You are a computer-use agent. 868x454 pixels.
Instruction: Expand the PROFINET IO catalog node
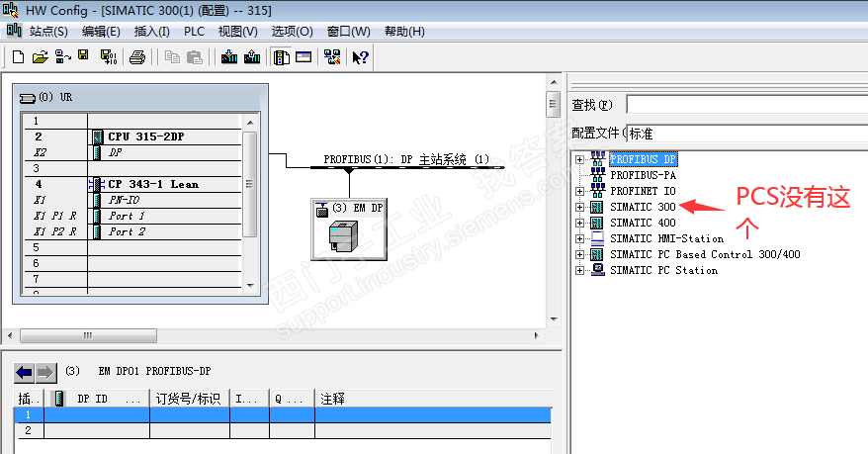(579, 191)
